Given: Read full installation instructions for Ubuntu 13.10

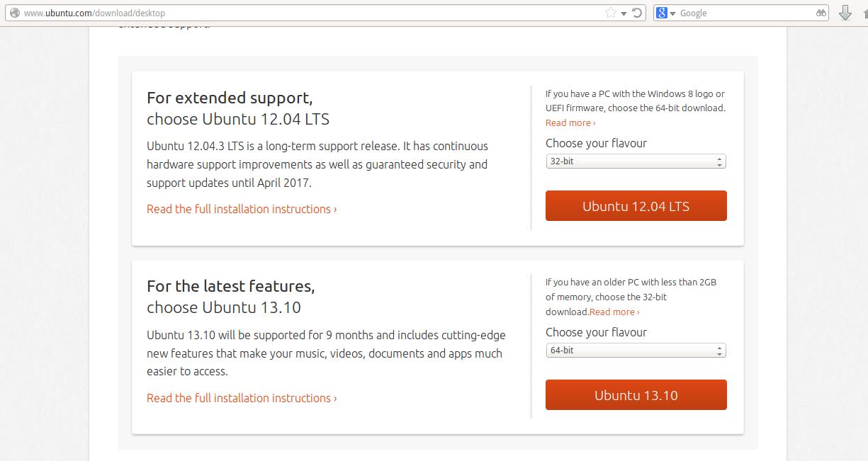Looking at the screenshot, I should click(x=242, y=398).
